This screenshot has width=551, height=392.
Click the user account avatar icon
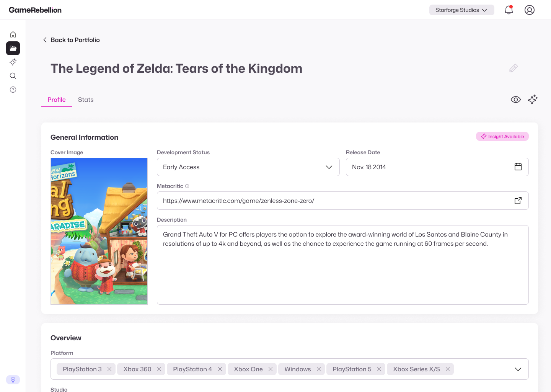tap(530, 10)
